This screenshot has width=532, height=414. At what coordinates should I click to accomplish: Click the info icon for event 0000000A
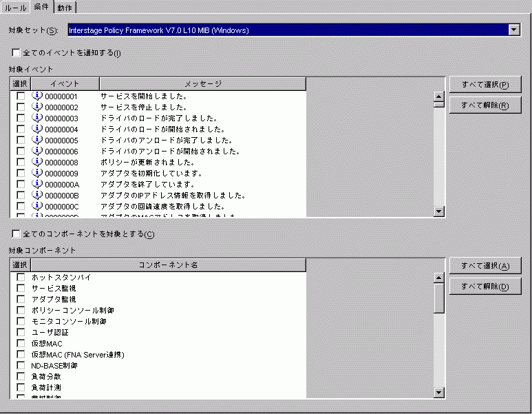click(37, 184)
